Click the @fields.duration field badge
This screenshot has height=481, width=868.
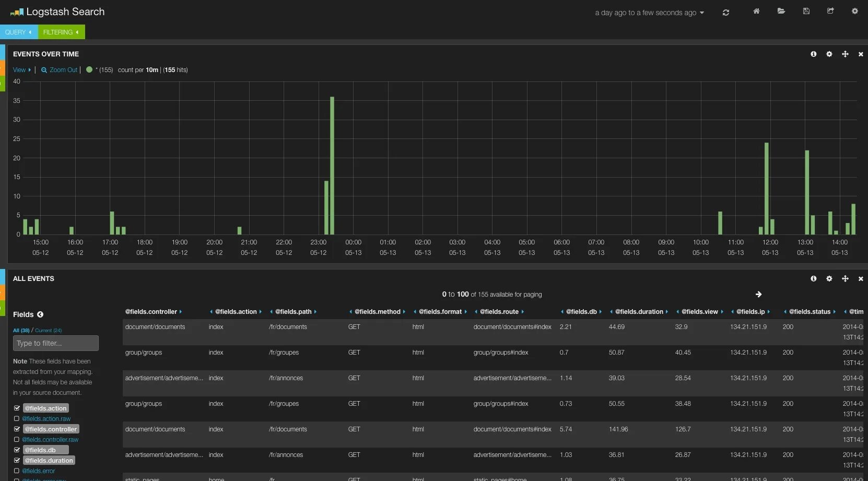(49, 461)
